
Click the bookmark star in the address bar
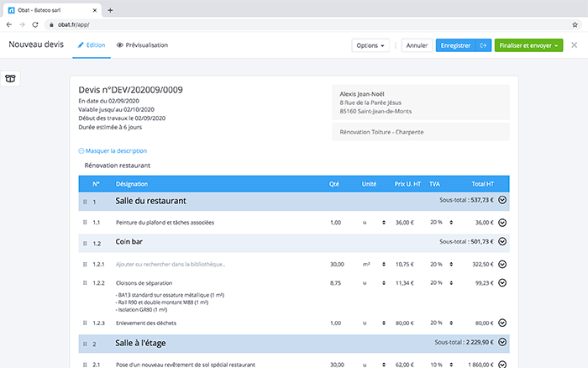tap(575, 24)
